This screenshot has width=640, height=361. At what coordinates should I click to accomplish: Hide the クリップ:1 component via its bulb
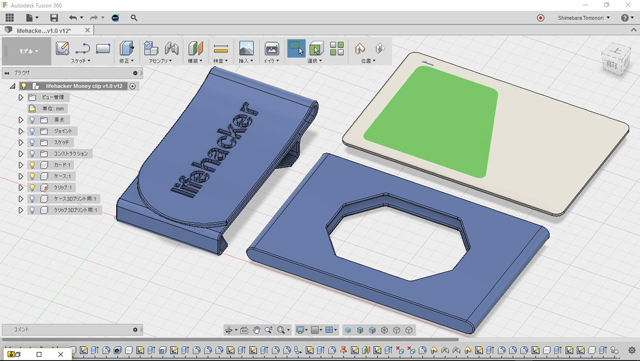(32, 187)
